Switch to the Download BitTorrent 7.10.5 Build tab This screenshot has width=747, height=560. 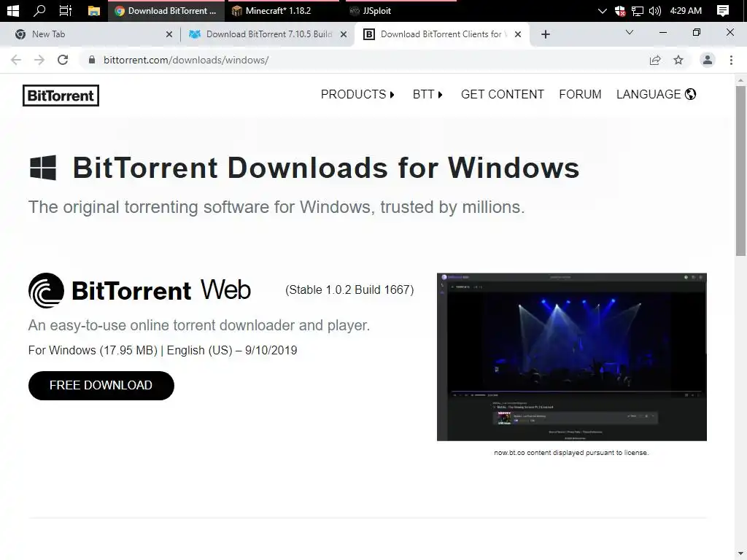pos(268,34)
